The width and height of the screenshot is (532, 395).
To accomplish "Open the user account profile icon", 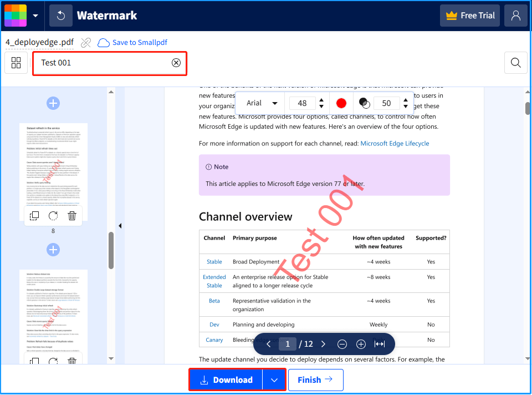I will pos(515,16).
